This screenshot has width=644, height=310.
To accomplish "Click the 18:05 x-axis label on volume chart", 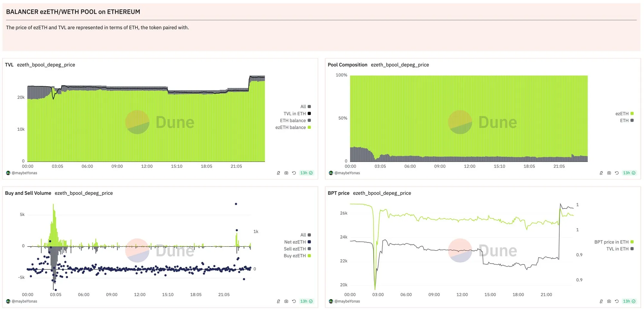I will (196, 295).
